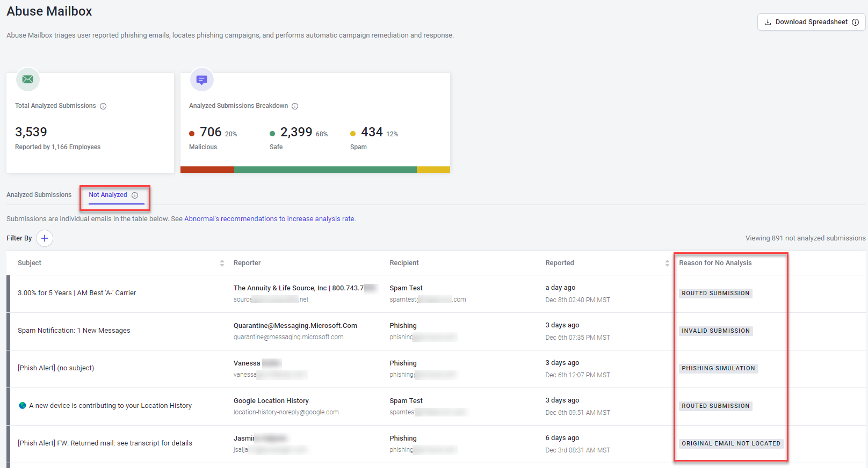Open 'Spam Notification: 1 New Messages' row
This screenshot has width=868, height=468.
(74, 331)
